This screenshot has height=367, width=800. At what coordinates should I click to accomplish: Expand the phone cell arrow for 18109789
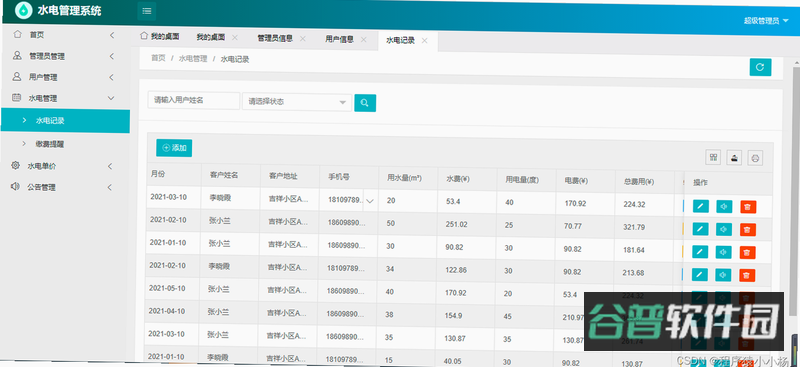tap(370, 202)
